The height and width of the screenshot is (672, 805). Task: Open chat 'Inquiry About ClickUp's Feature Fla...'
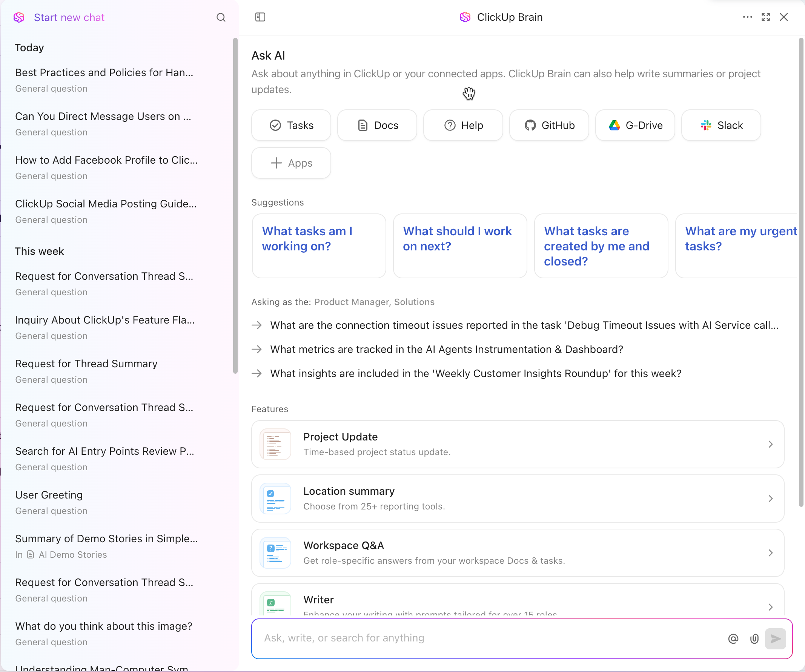point(108,328)
